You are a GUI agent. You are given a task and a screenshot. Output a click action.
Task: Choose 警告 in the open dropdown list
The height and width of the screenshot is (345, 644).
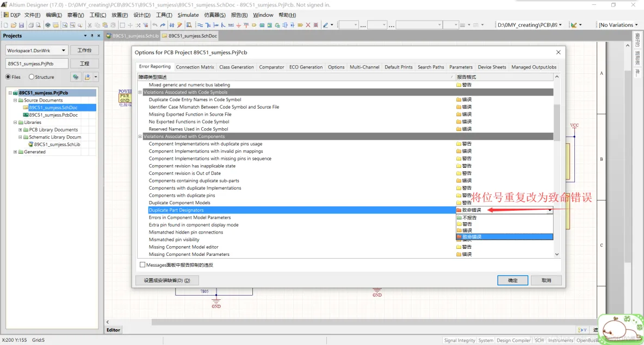tap(504, 224)
